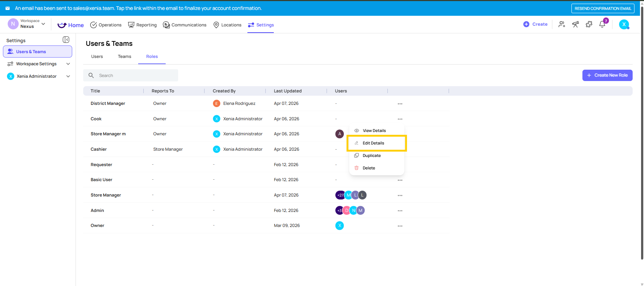Open the integrations puzzle icon
Viewport: 644px width, 286px height.
[x=589, y=25]
